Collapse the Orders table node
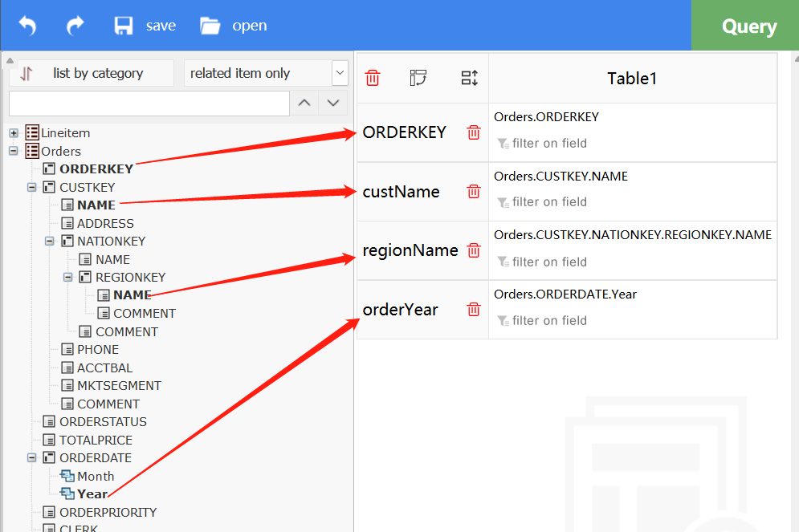The height and width of the screenshot is (532, 799). point(14,151)
